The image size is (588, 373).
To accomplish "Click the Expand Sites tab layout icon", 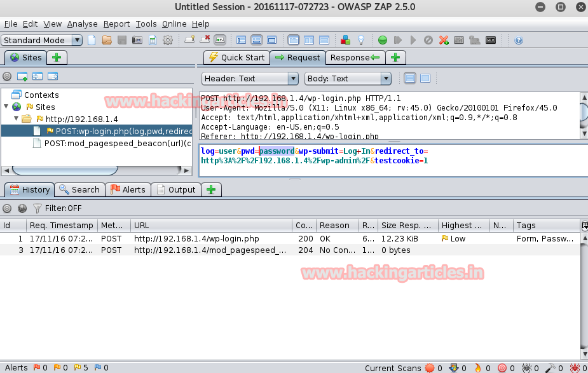I will [241, 40].
